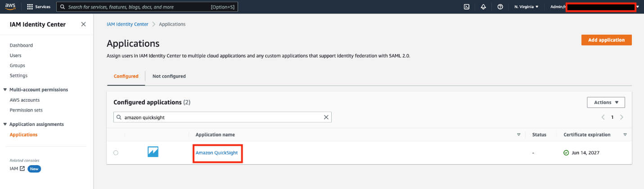Clear the application search filter text
This screenshot has height=189, width=644.
(326, 117)
